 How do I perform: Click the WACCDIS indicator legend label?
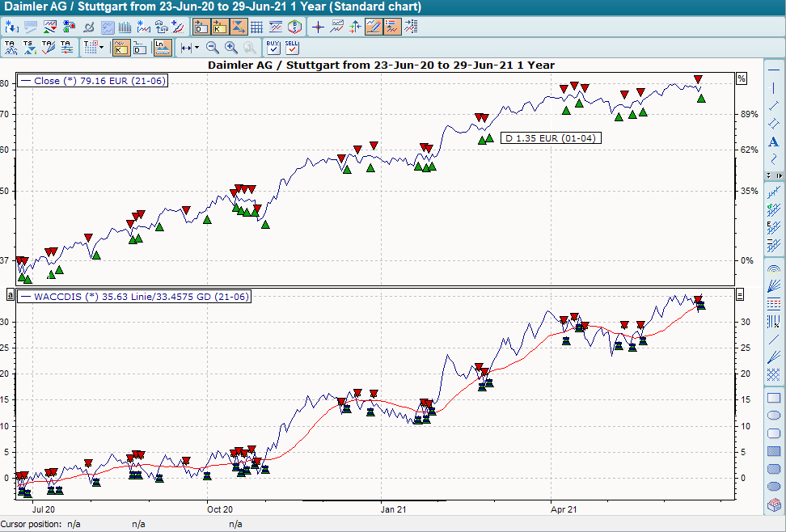[133, 296]
